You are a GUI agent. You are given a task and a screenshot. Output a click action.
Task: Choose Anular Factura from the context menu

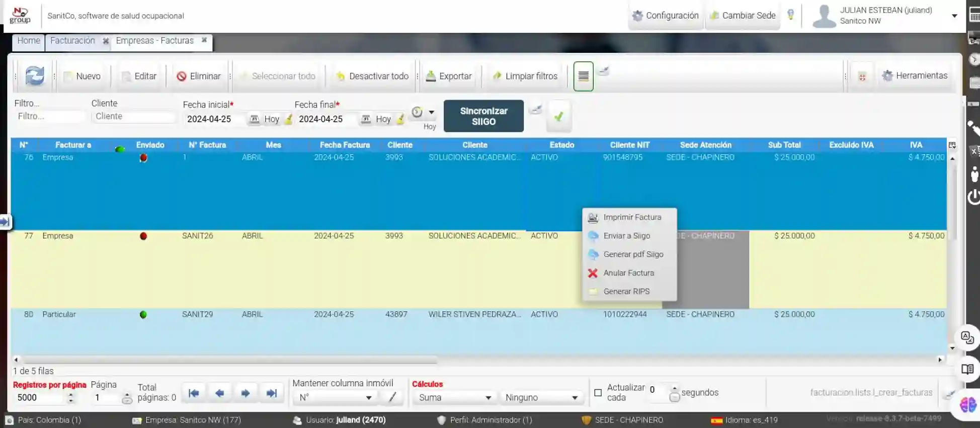click(629, 273)
